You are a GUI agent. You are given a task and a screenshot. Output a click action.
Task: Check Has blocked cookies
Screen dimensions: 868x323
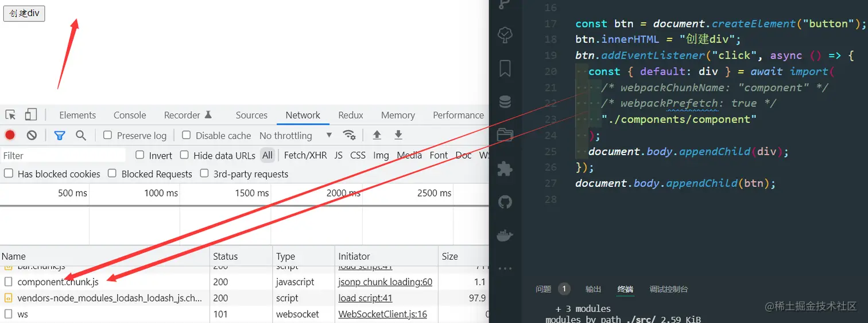(x=9, y=174)
